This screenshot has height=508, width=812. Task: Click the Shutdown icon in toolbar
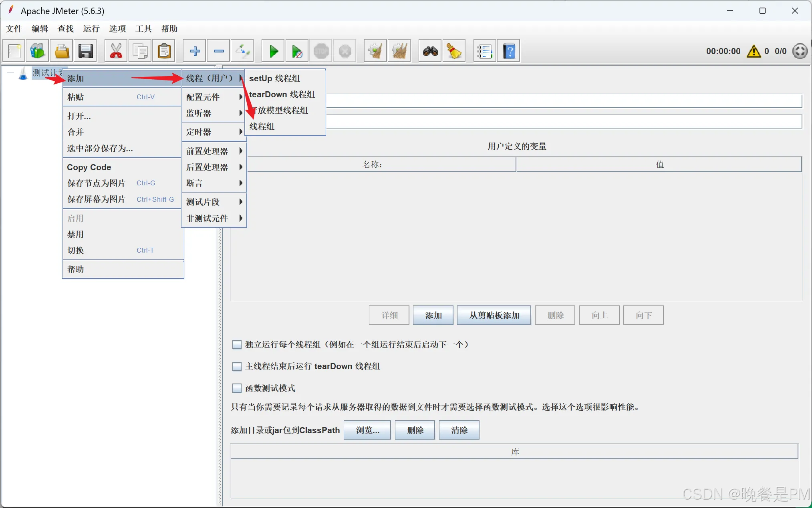point(345,51)
